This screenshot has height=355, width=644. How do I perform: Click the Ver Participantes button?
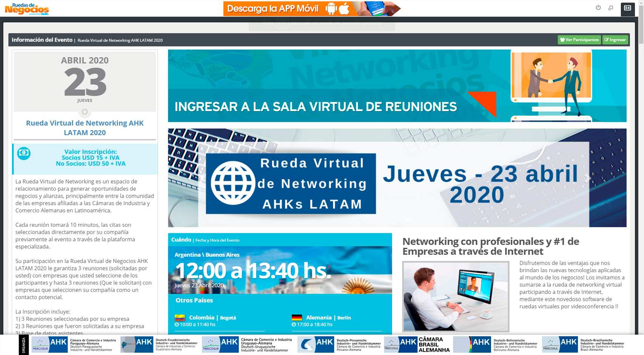(x=579, y=40)
